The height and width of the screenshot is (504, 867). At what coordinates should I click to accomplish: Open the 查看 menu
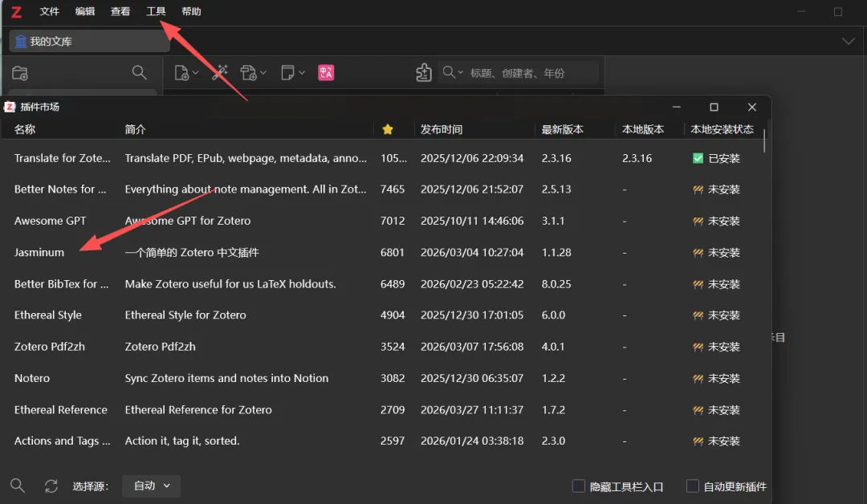(120, 11)
